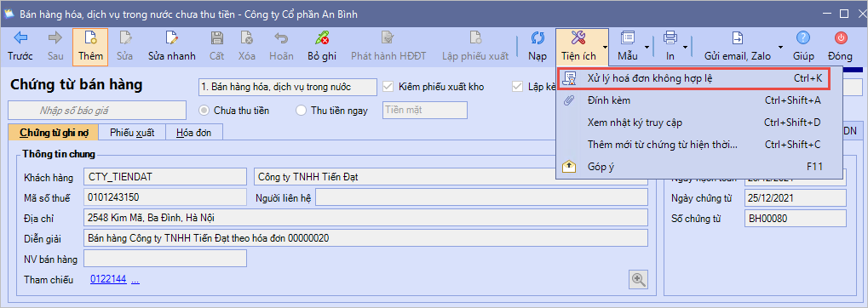This screenshot has width=868, height=308.
Task: Maximize the window
Action: click(844, 14)
